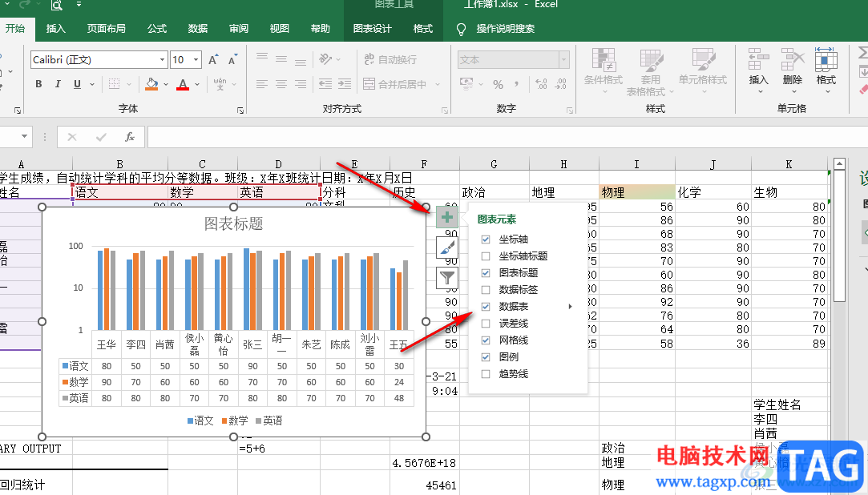868x495 pixels.
Task: Switch to the 插入 ribbon tab
Action: click(x=56, y=29)
